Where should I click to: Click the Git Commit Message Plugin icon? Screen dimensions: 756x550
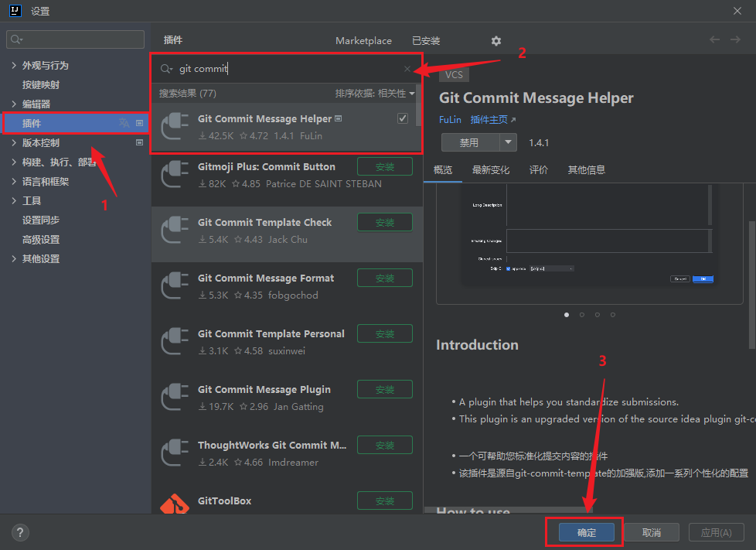pyautogui.click(x=175, y=398)
